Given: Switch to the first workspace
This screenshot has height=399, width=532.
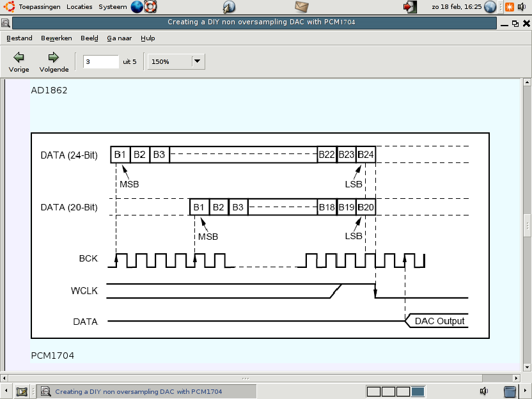Looking at the screenshot, I should click(x=373, y=391).
